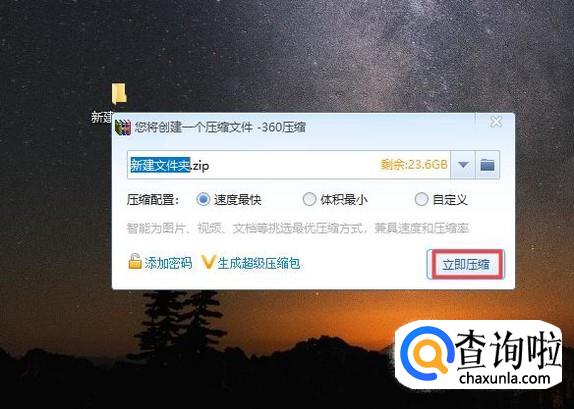The width and height of the screenshot is (574, 409).
Task: Select the 速度最快 radio option
Action: coord(203,200)
